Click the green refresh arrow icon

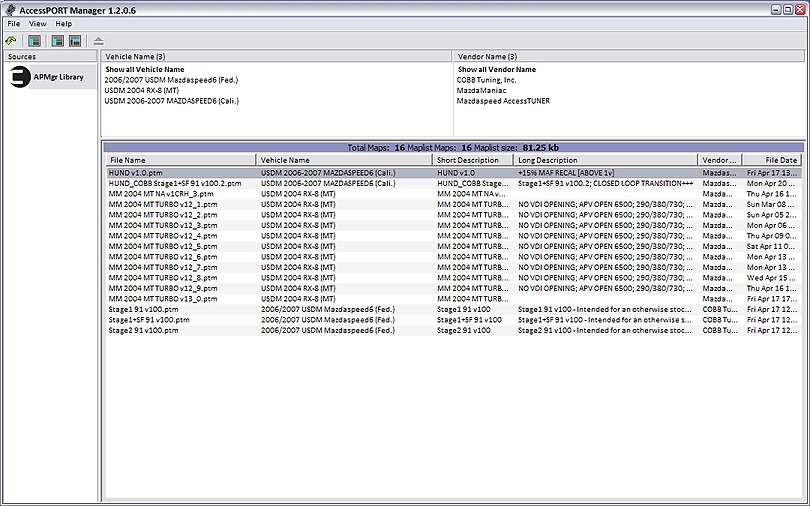click(x=11, y=40)
